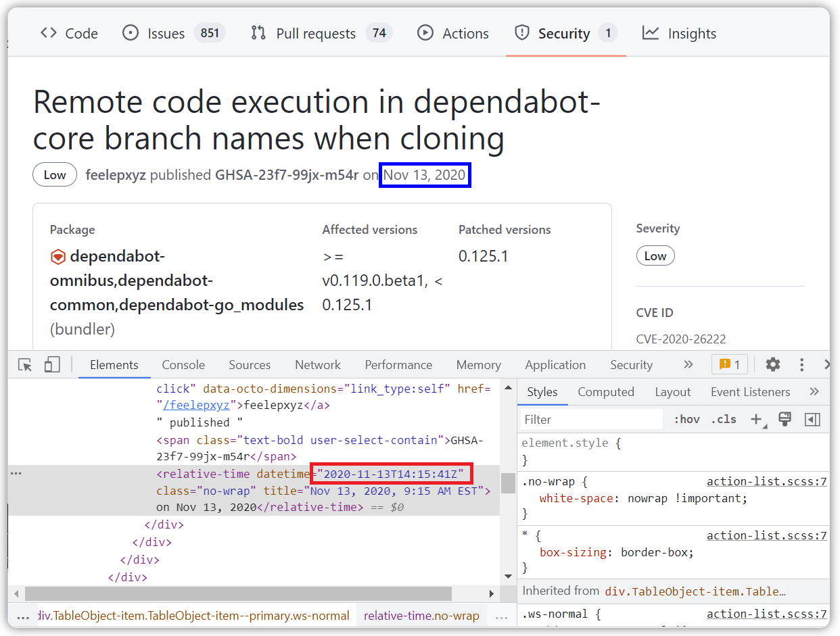The image size is (840, 636).
Task: Expand more Styles sidebar tabs chevron
Action: [814, 392]
